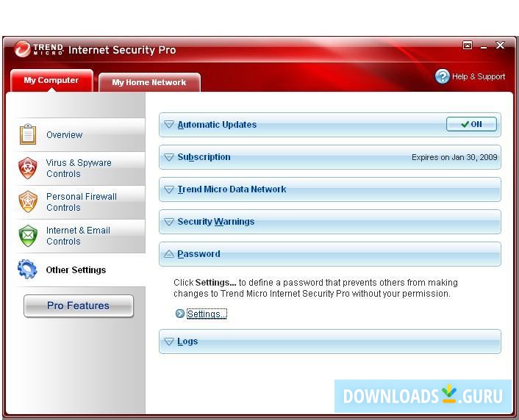Click the Virus & Spyware biohazard shield icon
Viewport: 519px width, 420px height.
click(28, 168)
